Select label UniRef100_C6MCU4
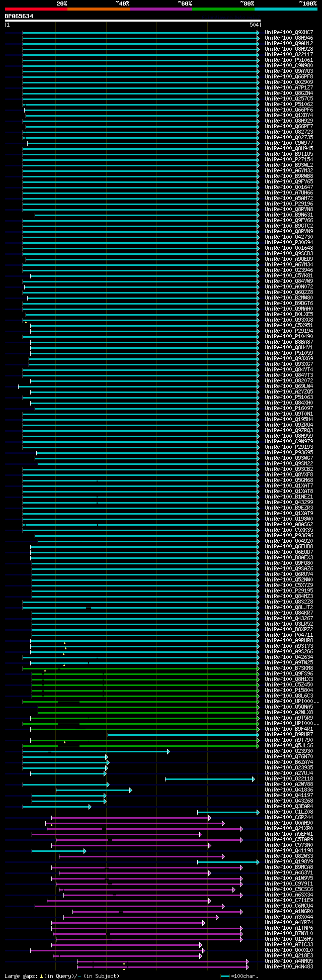This screenshot has height=980, width=322. pyautogui.click(x=289, y=906)
